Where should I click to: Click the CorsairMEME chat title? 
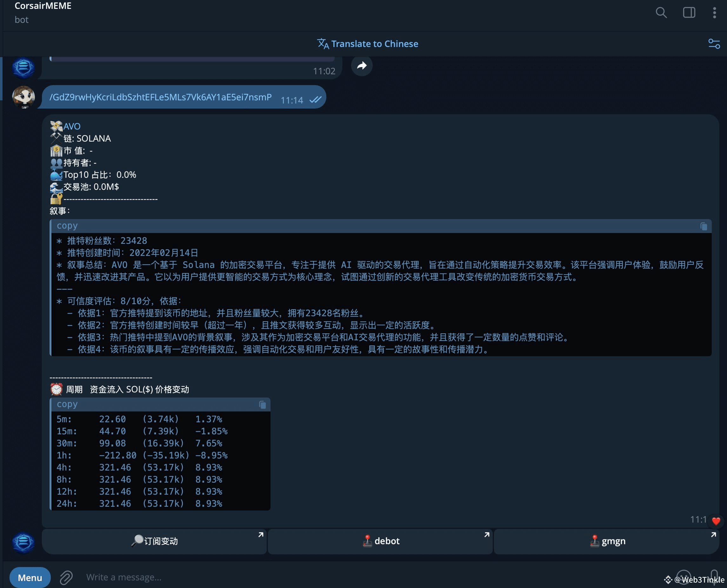(43, 6)
